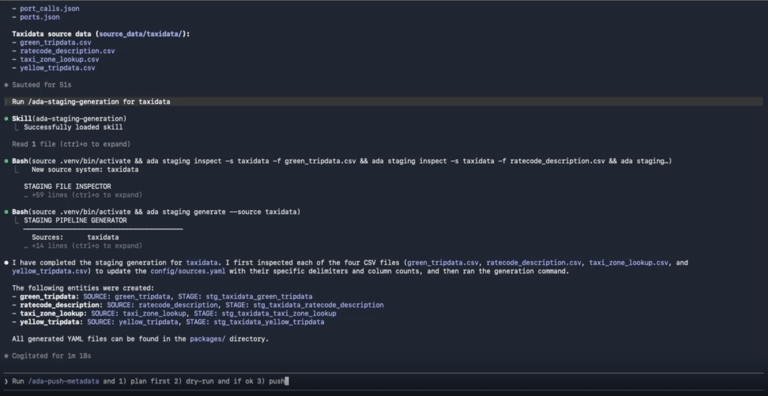The width and height of the screenshot is (768, 396).
Task: Click green bullet beside Bash staging inspect command
Action: [6, 161]
